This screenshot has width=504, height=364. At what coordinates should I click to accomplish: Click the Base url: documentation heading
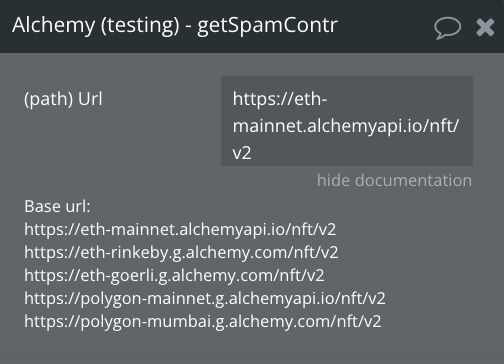57,206
